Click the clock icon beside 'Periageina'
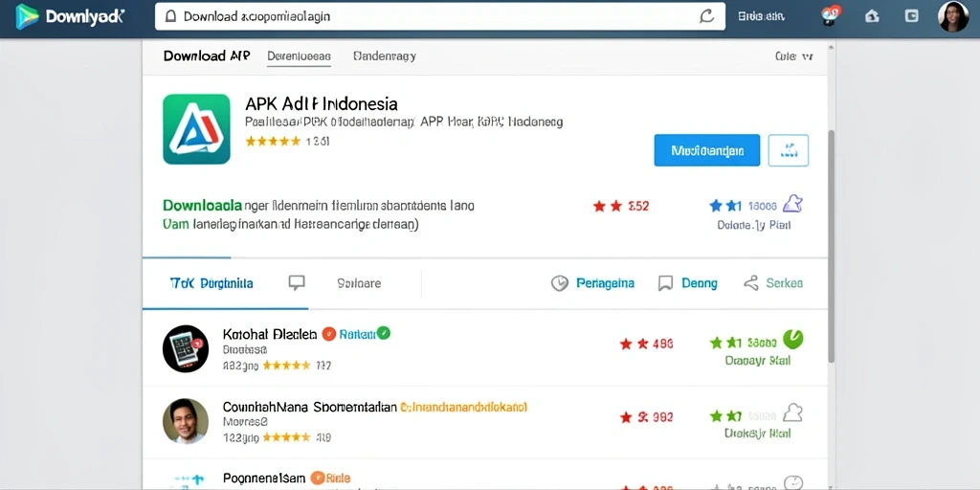The image size is (980, 490). click(x=559, y=283)
